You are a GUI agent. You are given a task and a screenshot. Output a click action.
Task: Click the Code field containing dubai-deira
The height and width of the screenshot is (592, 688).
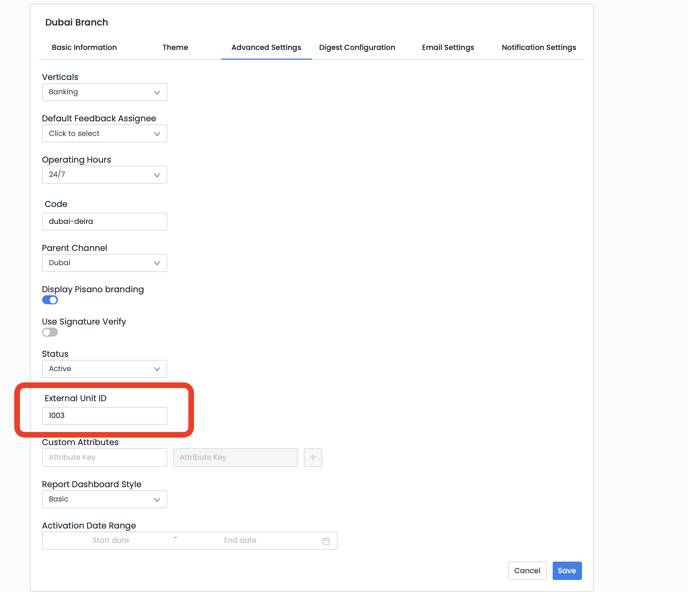[x=104, y=222]
